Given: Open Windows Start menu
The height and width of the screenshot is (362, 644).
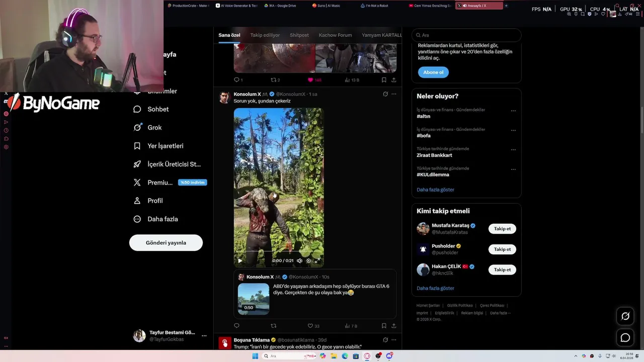Looking at the screenshot, I should [255, 356].
